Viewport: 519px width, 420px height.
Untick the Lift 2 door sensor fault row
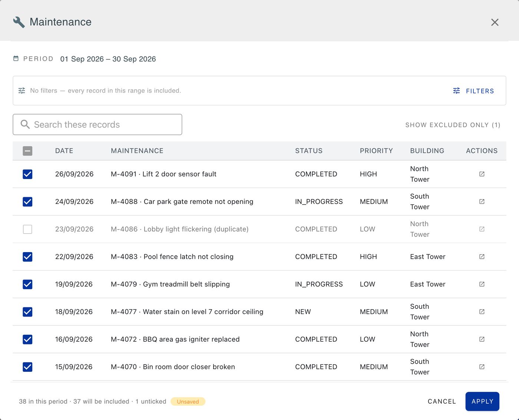point(27,174)
